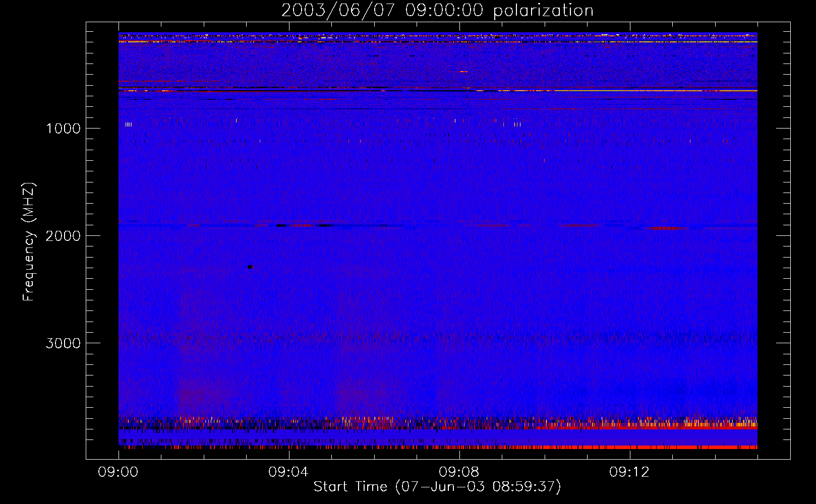The image size is (816, 504).
Task: Click the 09:08 time tick label
Action: (x=459, y=472)
